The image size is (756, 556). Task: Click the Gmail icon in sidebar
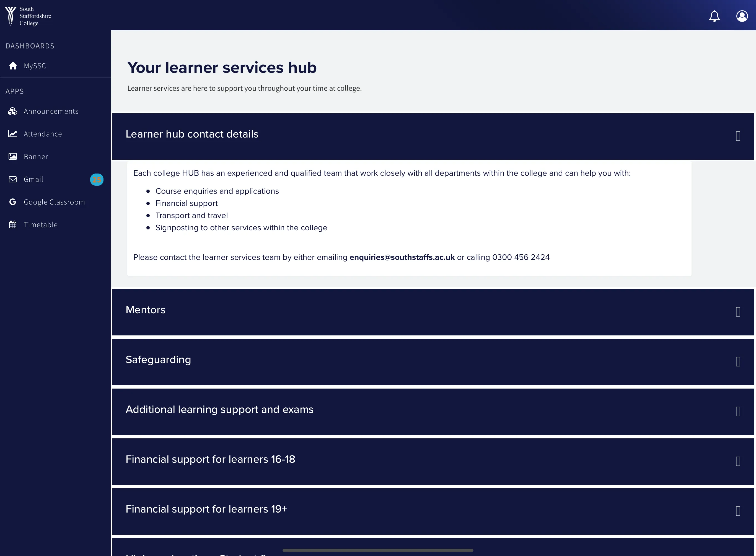12,179
